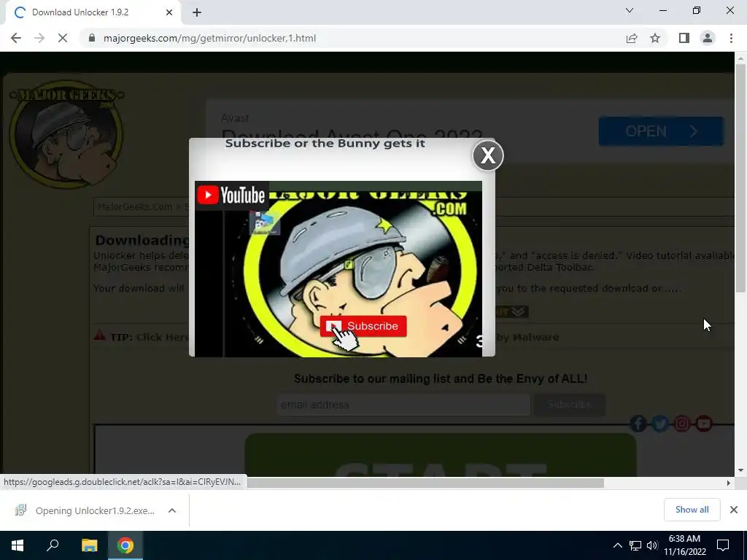Open the MajorGeeks YouTube social icon
The width and height of the screenshot is (747, 560).
(x=704, y=424)
